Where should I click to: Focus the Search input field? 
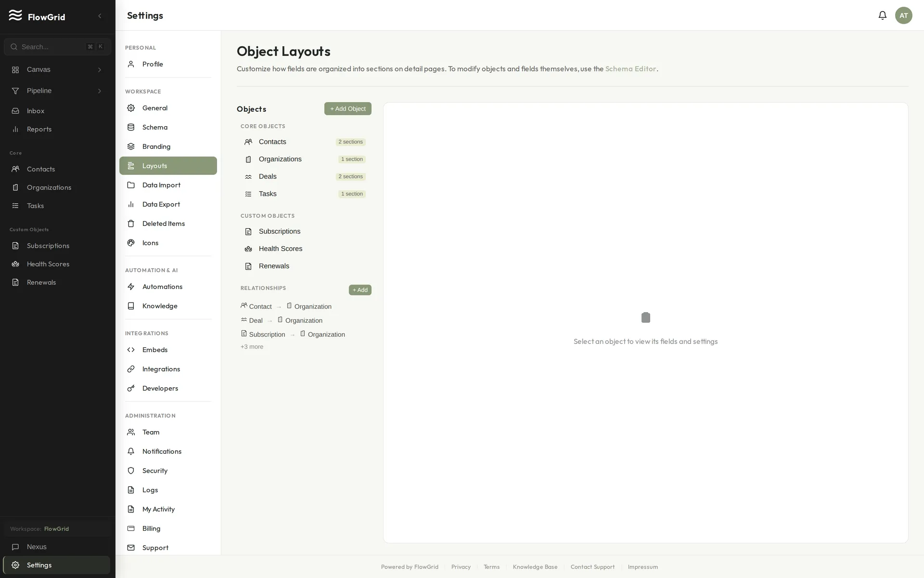pos(57,47)
